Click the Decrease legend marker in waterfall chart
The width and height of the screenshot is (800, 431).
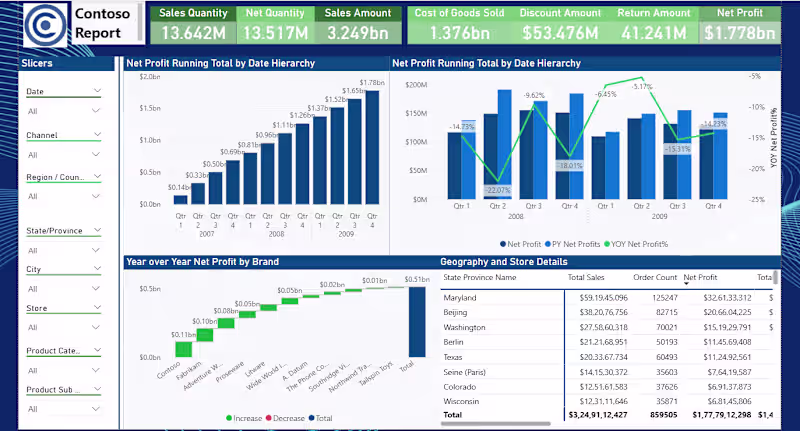coord(268,418)
